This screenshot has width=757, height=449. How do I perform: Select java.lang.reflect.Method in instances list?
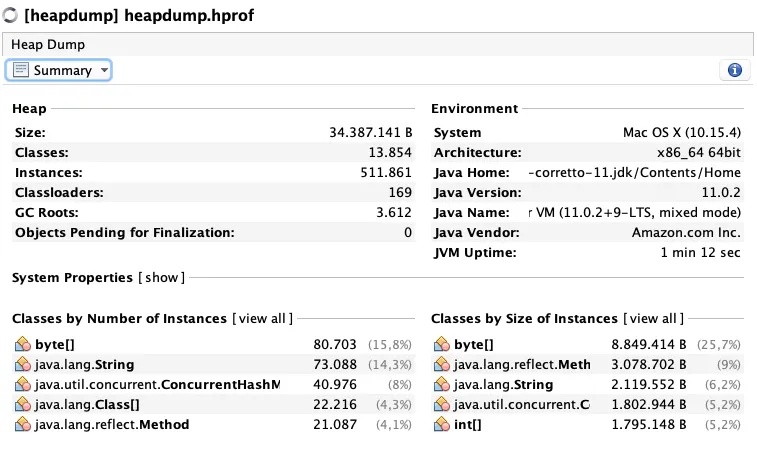pos(111,424)
